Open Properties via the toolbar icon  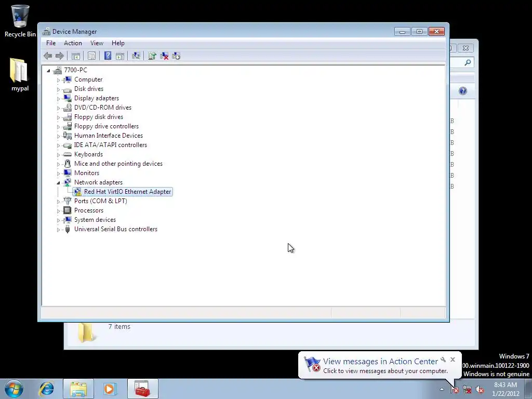click(x=91, y=56)
